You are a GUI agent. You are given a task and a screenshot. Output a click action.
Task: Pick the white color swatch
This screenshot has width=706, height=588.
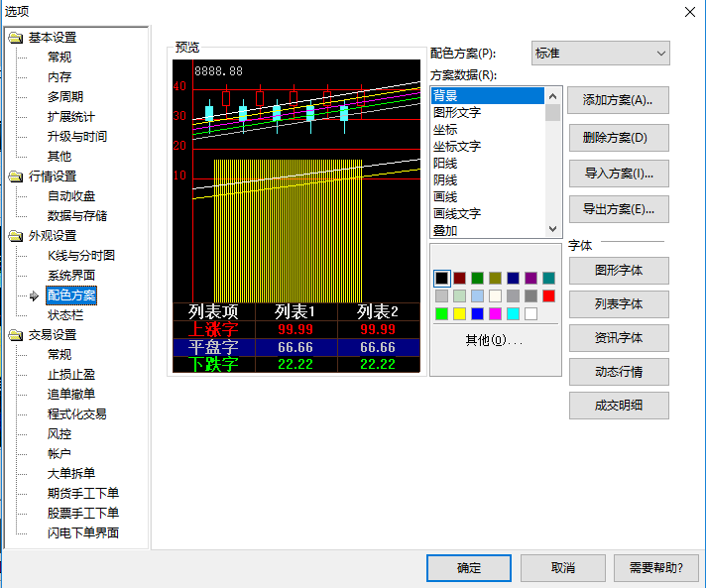(x=530, y=313)
